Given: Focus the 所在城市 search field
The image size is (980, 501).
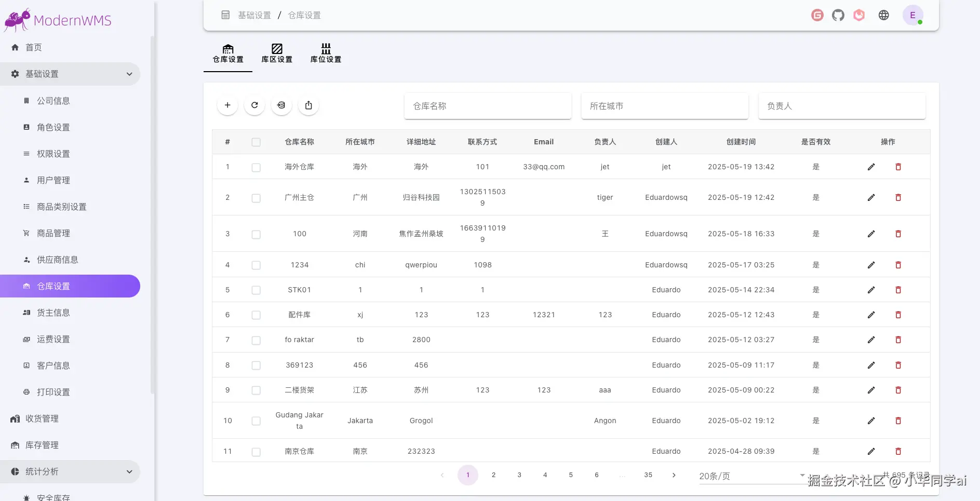Looking at the screenshot, I should (x=665, y=106).
